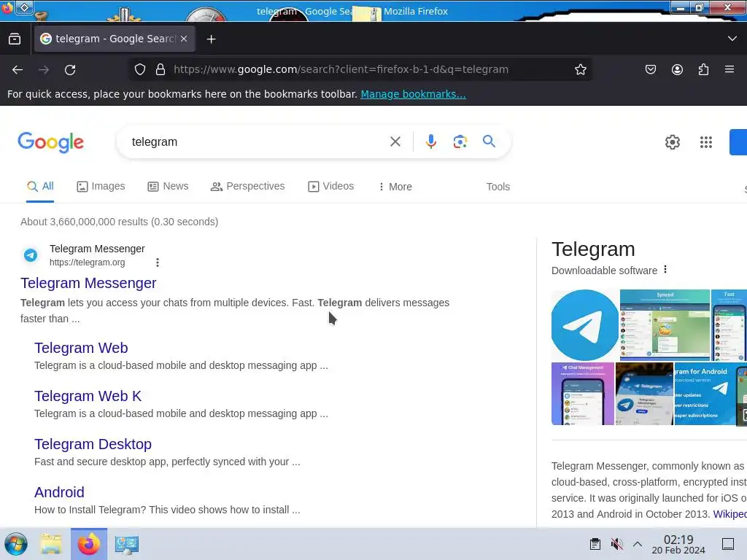Click into the telegram search field
This screenshot has width=747, height=560.
[x=255, y=142]
